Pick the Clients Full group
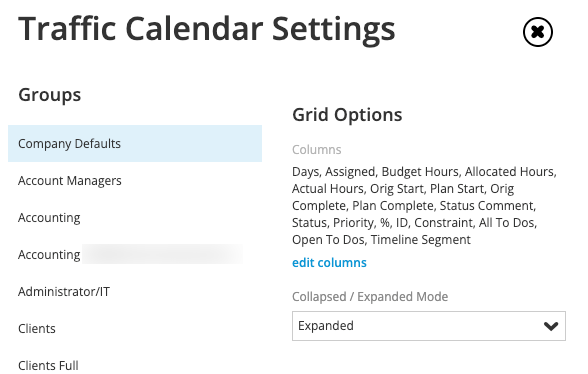Image resolution: width=588 pixels, height=374 pixels. [x=135, y=365]
